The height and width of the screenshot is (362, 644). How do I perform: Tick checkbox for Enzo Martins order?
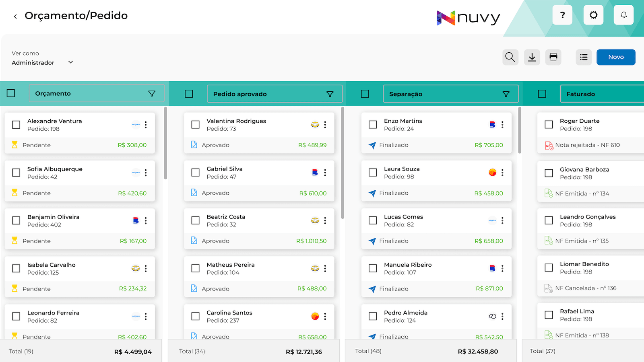pos(373,125)
